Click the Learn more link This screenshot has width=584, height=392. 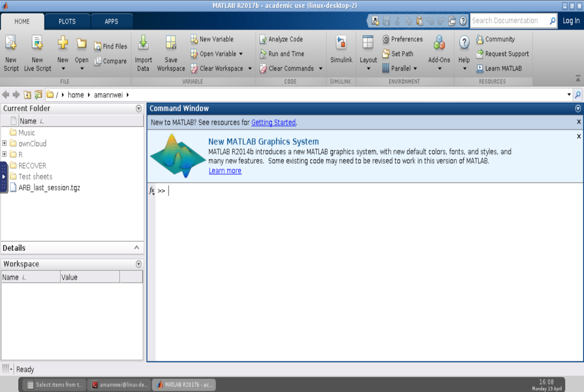point(225,171)
